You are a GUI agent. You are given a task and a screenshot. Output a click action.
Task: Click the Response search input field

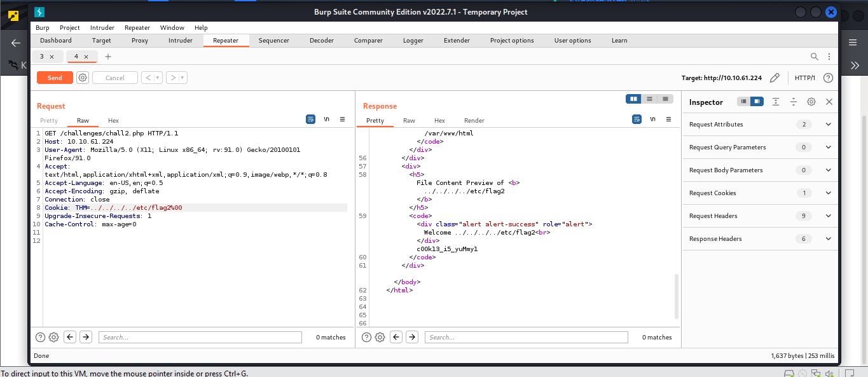[526, 337]
